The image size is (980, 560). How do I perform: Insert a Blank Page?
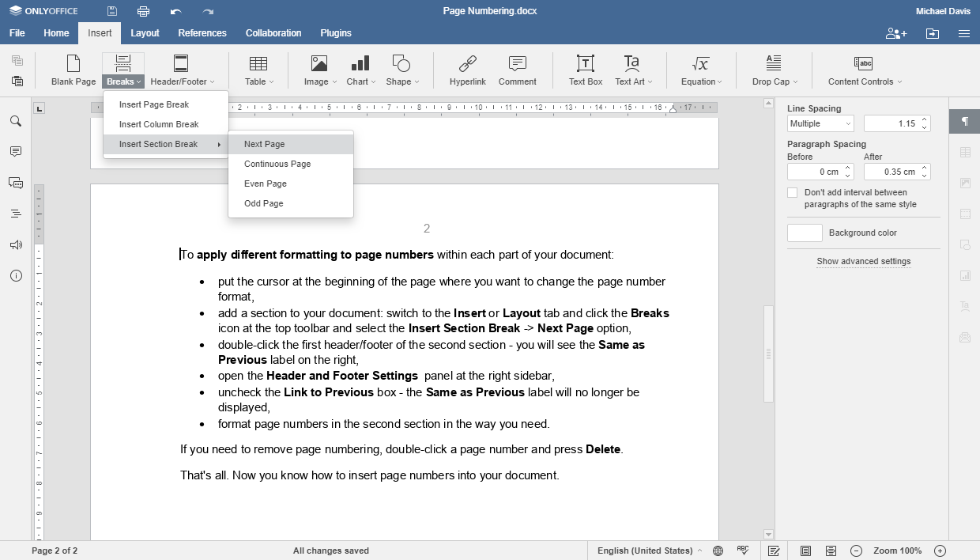point(73,70)
